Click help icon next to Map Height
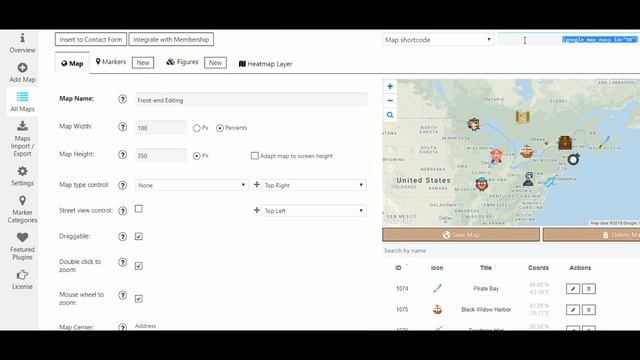 point(122,155)
